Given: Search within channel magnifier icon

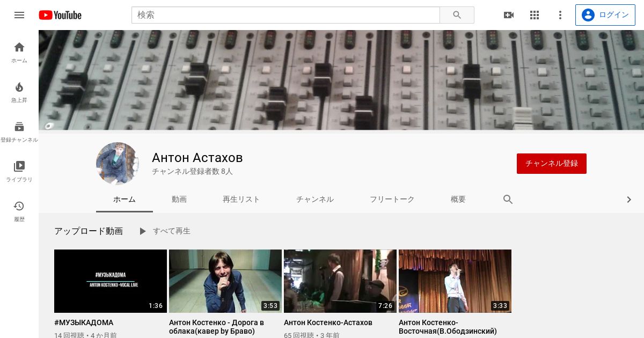Looking at the screenshot, I should click(508, 200).
